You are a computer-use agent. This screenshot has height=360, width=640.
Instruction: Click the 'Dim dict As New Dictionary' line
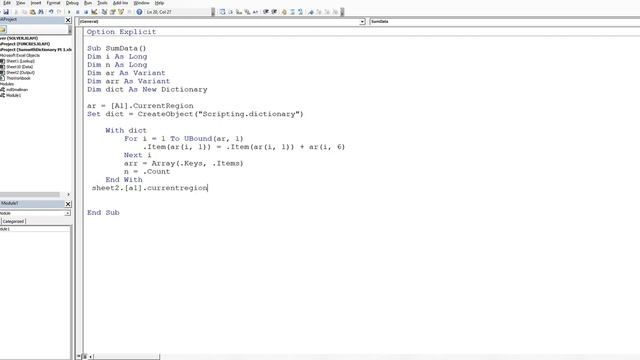point(147,89)
